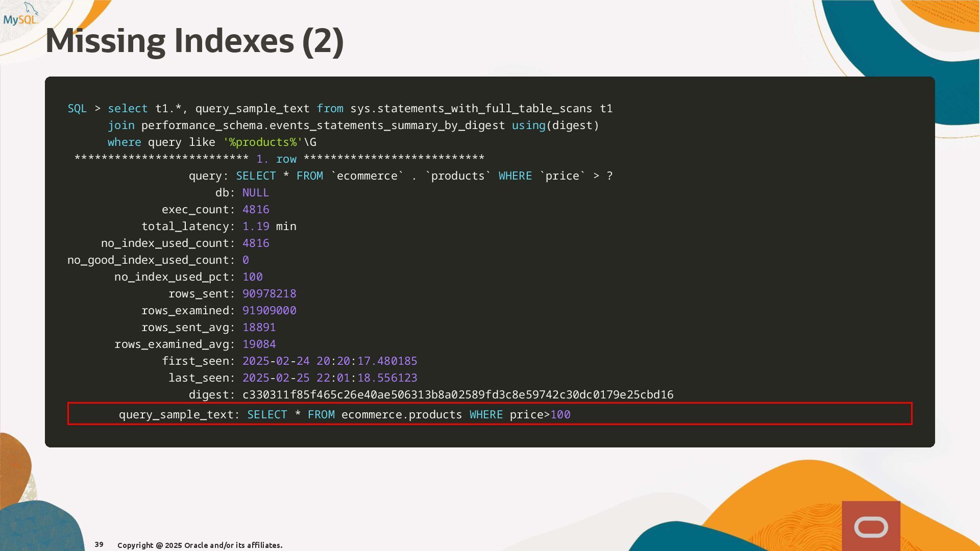The width and height of the screenshot is (980, 551).
Task: Click the 'performance_schema.events_statements_summary_by_digest' text
Action: tap(323, 126)
